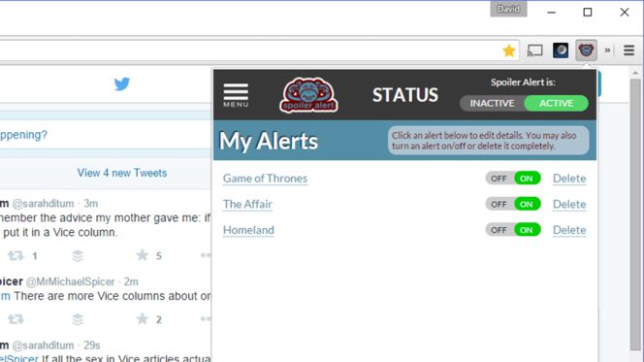644x362 pixels.
Task: Open @sarahditum handle on 29s tweet
Action: (x=43, y=346)
